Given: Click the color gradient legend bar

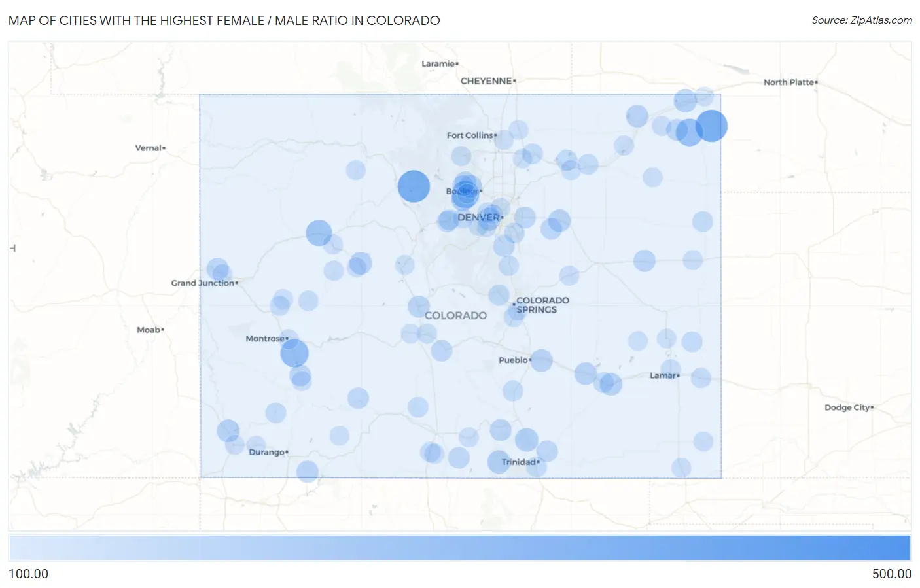Looking at the screenshot, I should pos(460,548).
